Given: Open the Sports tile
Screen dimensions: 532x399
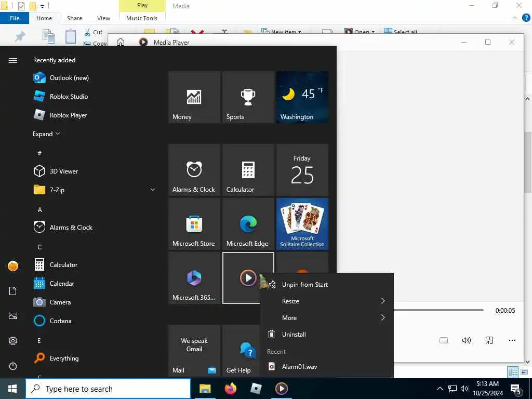Looking at the screenshot, I should click(248, 97).
